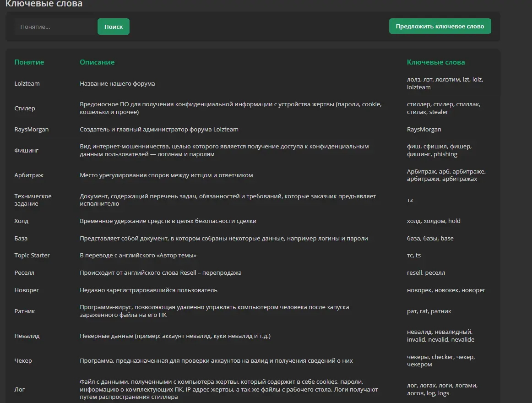Image resolution: width=532 pixels, height=403 pixels.
Task: Click keywords 'resell, реселл'
Action: [426, 272]
